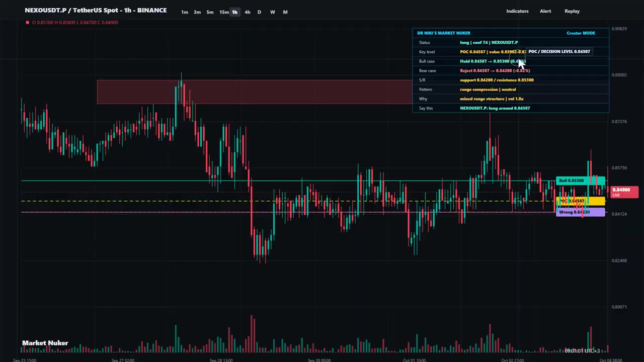Screen dimensions: 644x362
Task: Switch to the 1m timeframe
Action: pyautogui.click(x=184, y=12)
